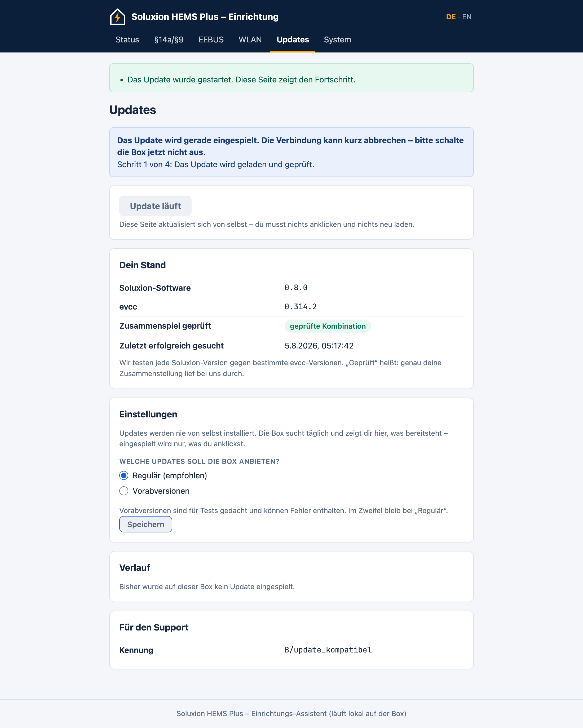The height and width of the screenshot is (728, 583).
Task: Select the Updates tab
Action: [293, 39]
